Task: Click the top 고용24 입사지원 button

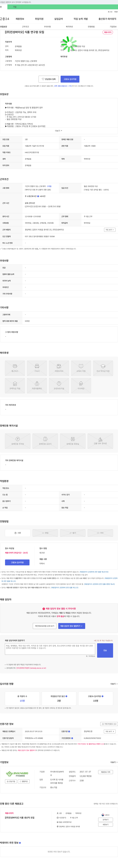Action: point(70,79)
